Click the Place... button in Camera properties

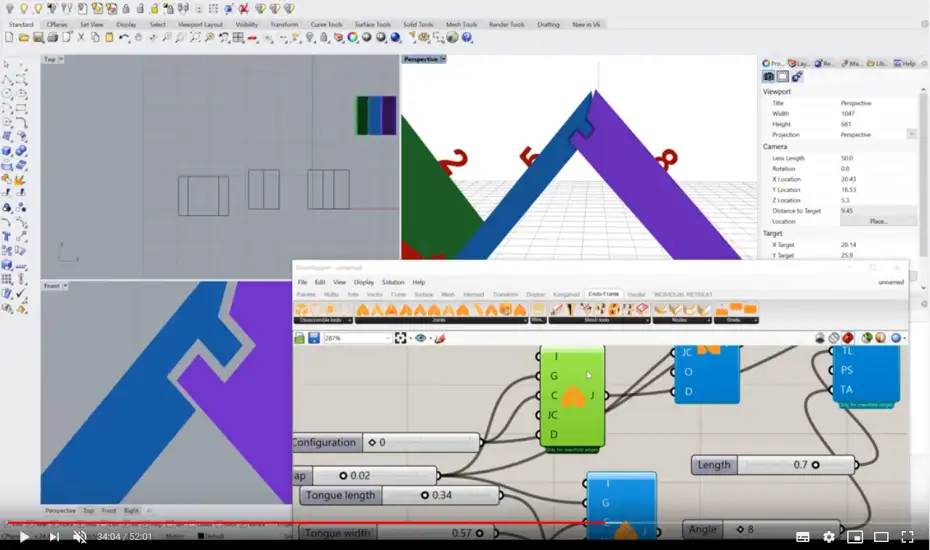pyautogui.click(x=878, y=221)
